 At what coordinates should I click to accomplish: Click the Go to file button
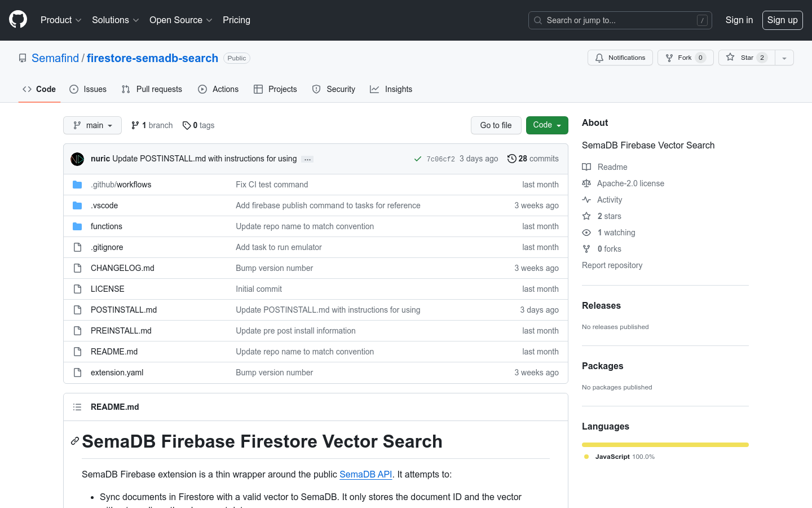[x=496, y=125]
